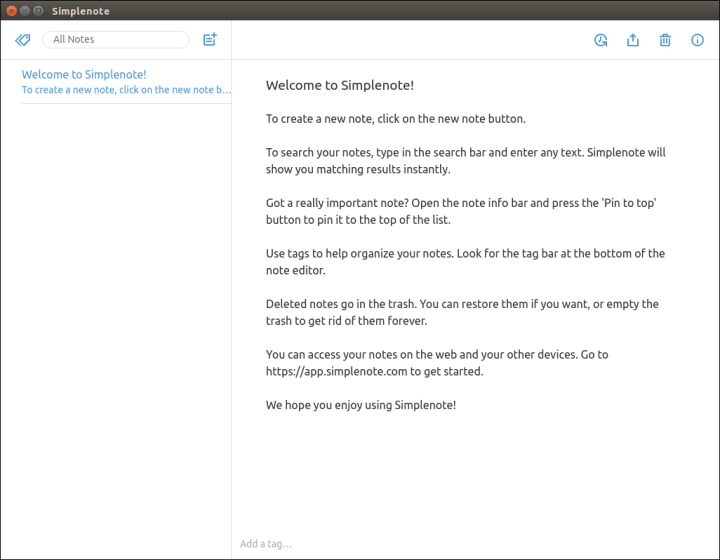Maximize the Simplenote window
720x560 pixels.
pos(39,11)
